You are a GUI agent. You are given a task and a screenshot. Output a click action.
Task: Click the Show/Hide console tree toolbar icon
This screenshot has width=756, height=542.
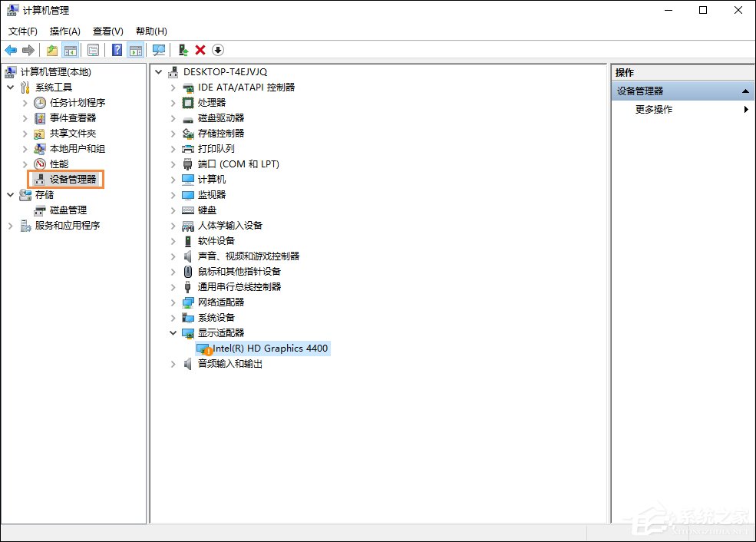(71, 50)
